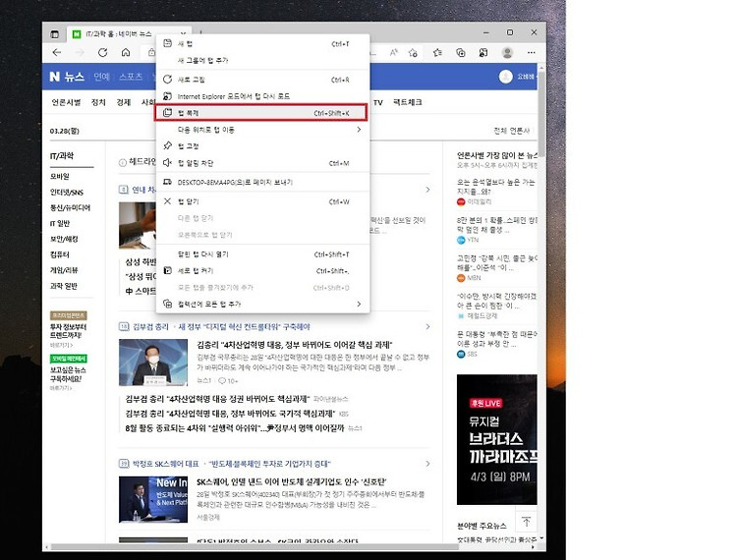Viewport: 737px width, 560px height.
Task: Expand the 박정호 SK스퀘어 대표 cluster chevron
Action: coord(427,464)
